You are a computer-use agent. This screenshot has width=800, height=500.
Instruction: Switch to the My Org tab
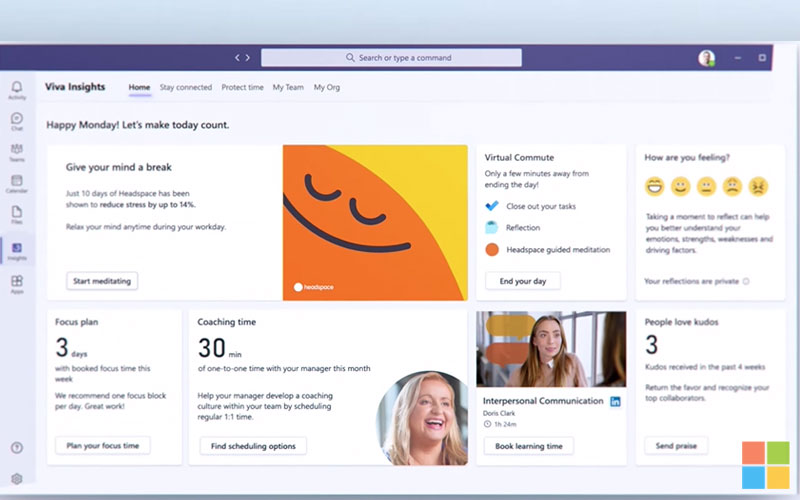pos(327,87)
